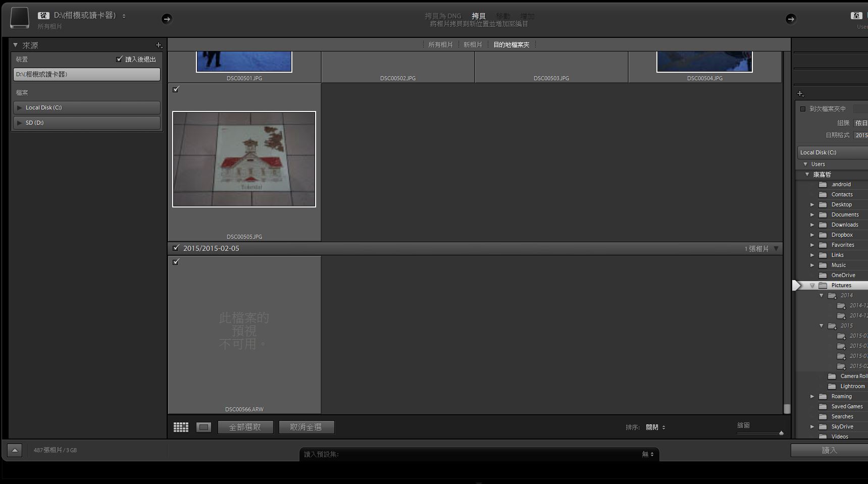Click the 讀入 import button
The image size is (868, 484).
tap(829, 450)
